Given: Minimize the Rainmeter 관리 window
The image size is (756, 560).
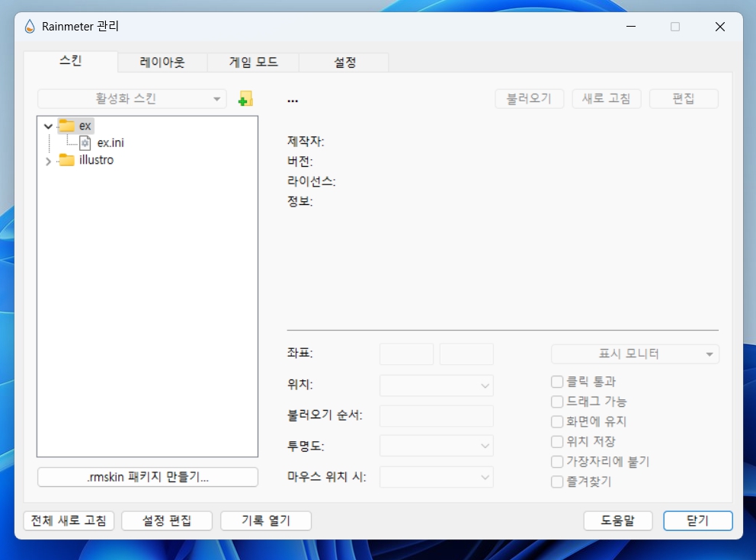Looking at the screenshot, I should [x=631, y=27].
